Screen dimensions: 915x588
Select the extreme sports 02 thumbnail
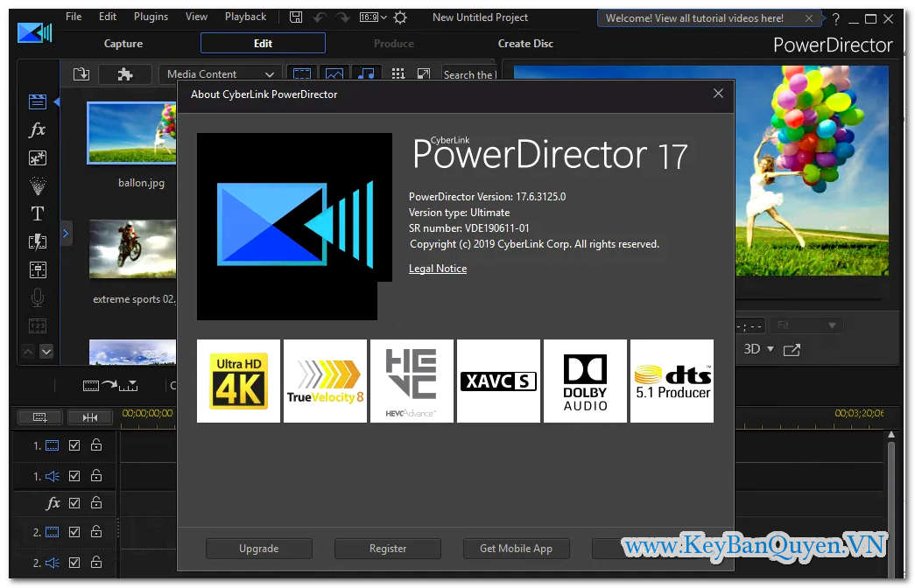pyautogui.click(x=132, y=249)
